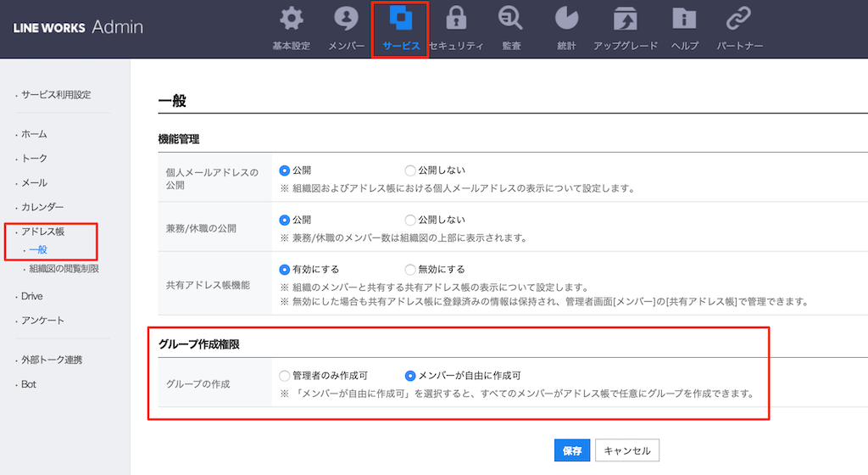The height and width of the screenshot is (475, 868).
Task: Click the 機能管理 section heading
Action: [x=178, y=139]
